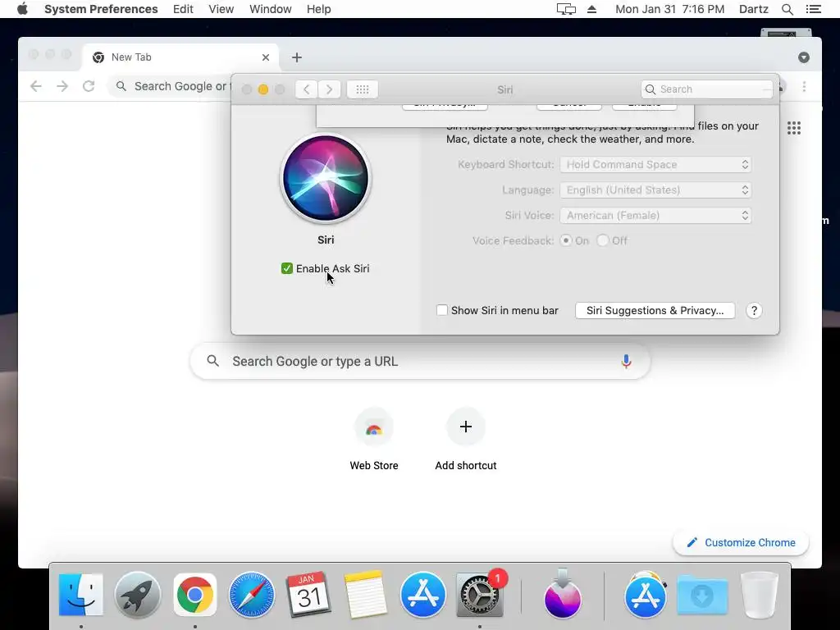
Task: Open Notification Center list icon
Action: pos(813,9)
